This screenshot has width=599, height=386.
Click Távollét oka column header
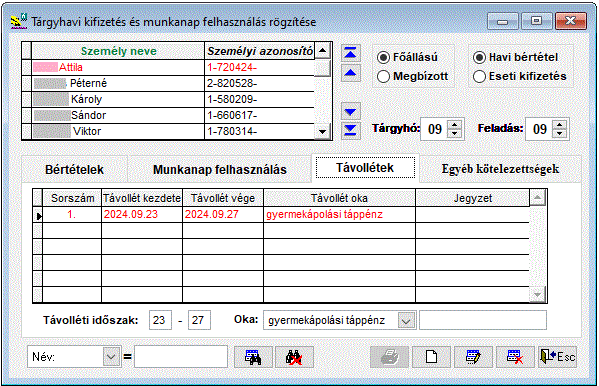coord(339,198)
